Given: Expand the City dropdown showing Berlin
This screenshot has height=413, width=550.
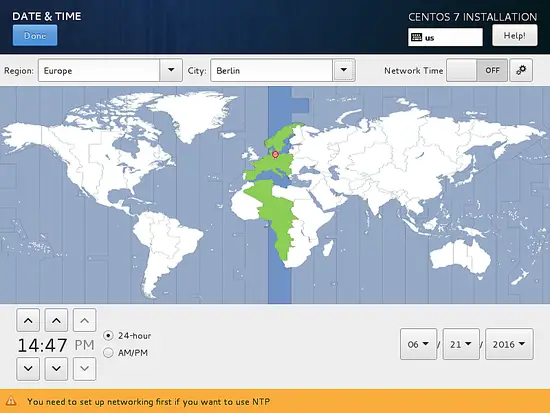Looking at the screenshot, I should point(283,70).
